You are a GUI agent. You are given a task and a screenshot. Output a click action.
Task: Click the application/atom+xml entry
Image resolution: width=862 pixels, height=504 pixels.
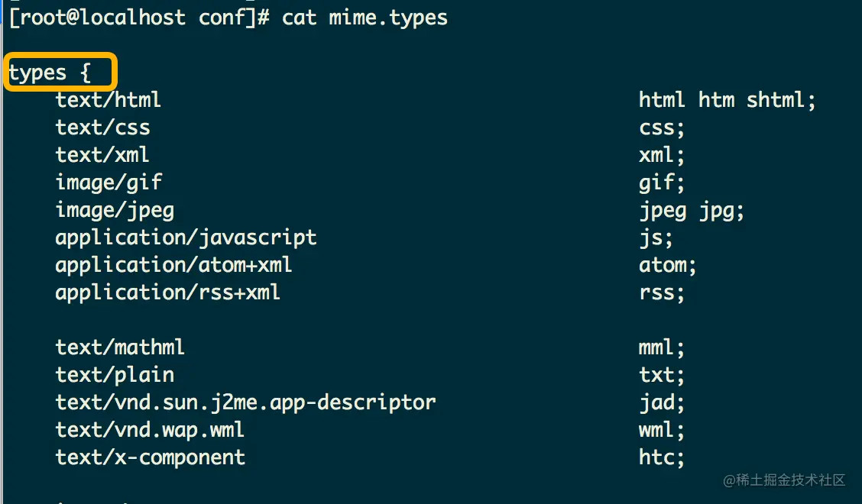[x=173, y=266]
